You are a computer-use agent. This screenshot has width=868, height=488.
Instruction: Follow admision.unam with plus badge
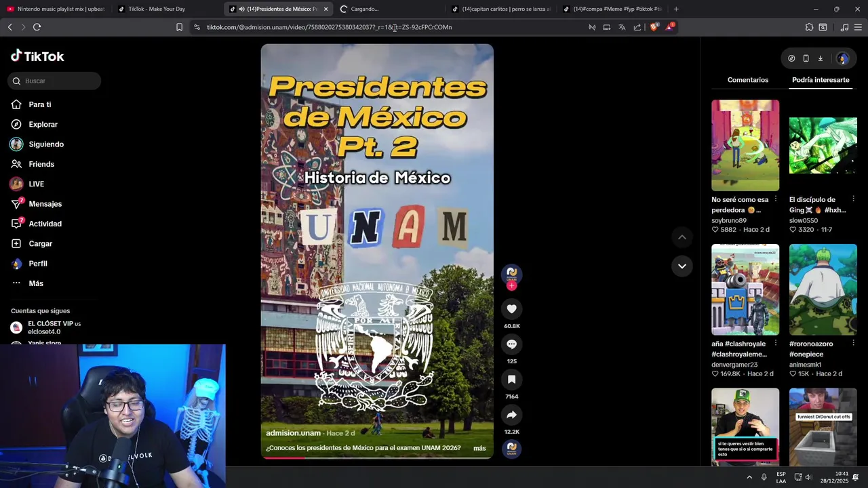coord(511,286)
